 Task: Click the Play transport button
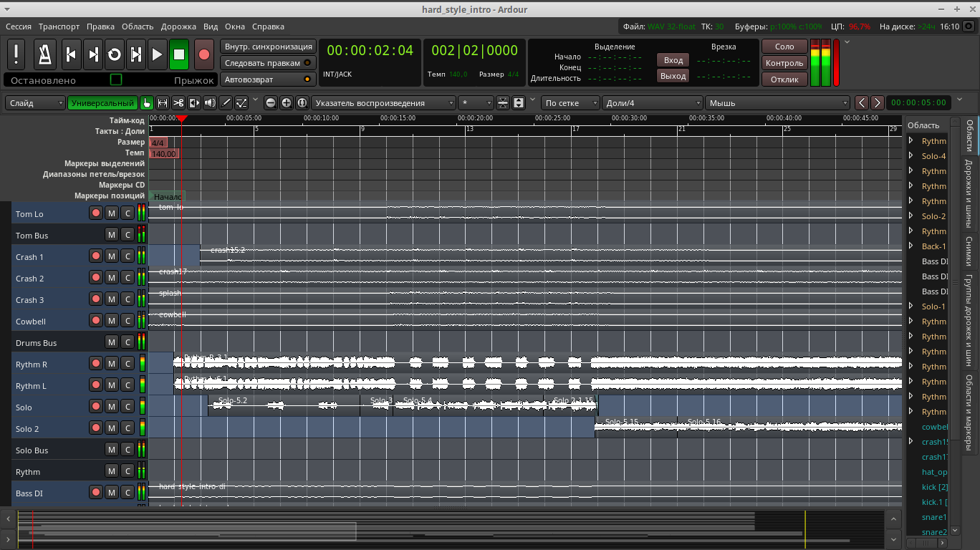(x=158, y=54)
